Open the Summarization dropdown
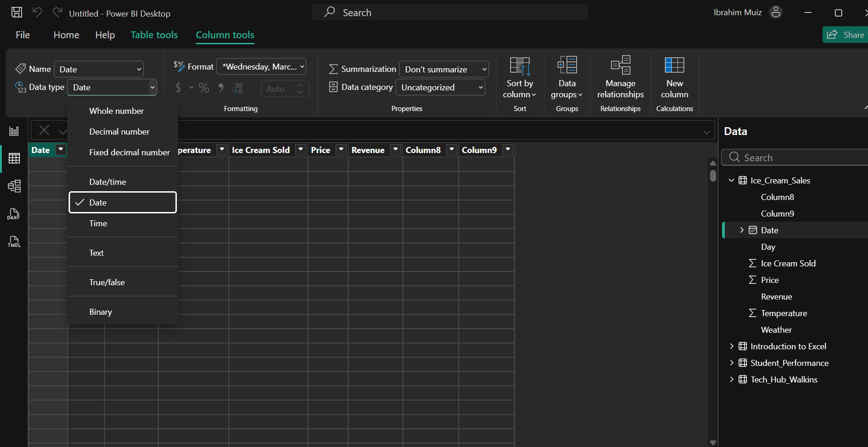Viewport: 868px width, 447px height. (444, 69)
